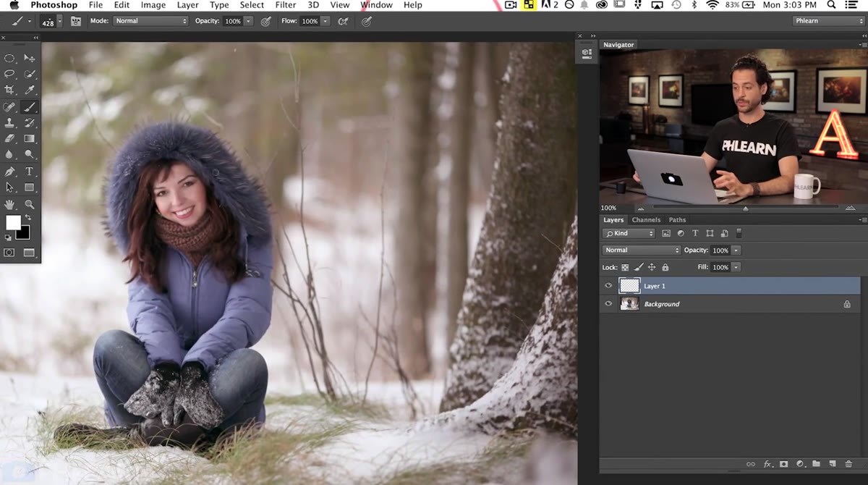Click the Background layer name
The width and height of the screenshot is (868, 485).
[662, 304]
